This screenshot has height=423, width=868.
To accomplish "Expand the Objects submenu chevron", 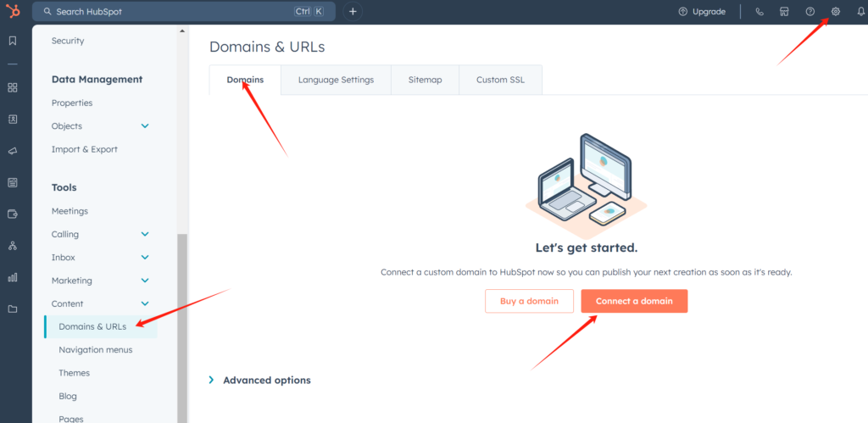I will [x=145, y=126].
